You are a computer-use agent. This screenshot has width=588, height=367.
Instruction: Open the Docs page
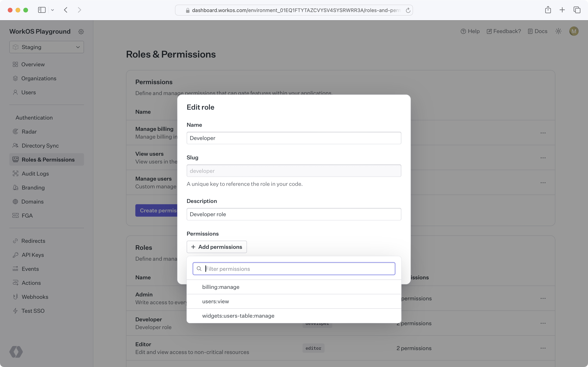point(537,31)
